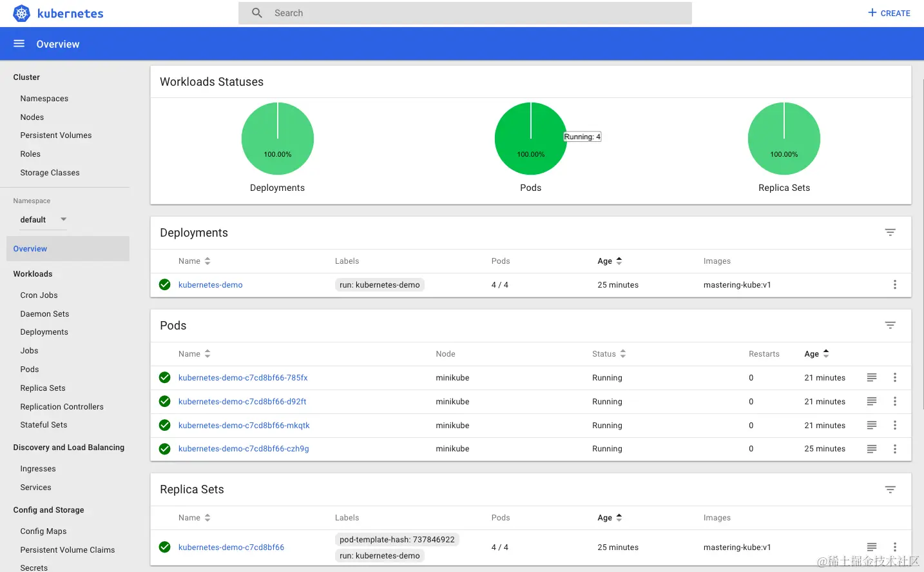Open Roles in sidebar
The width and height of the screenshot is (924, 572).
pyautogui.click(x=30, y=154)
